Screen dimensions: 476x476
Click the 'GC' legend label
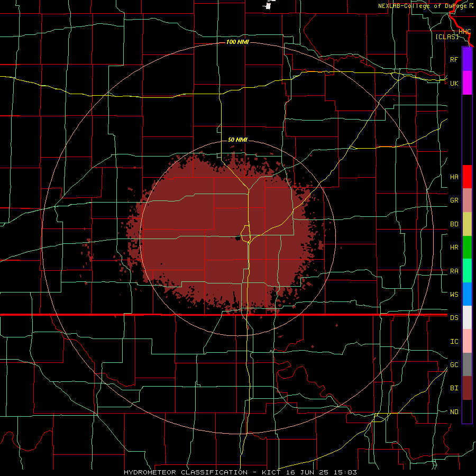tap(454, 364)
